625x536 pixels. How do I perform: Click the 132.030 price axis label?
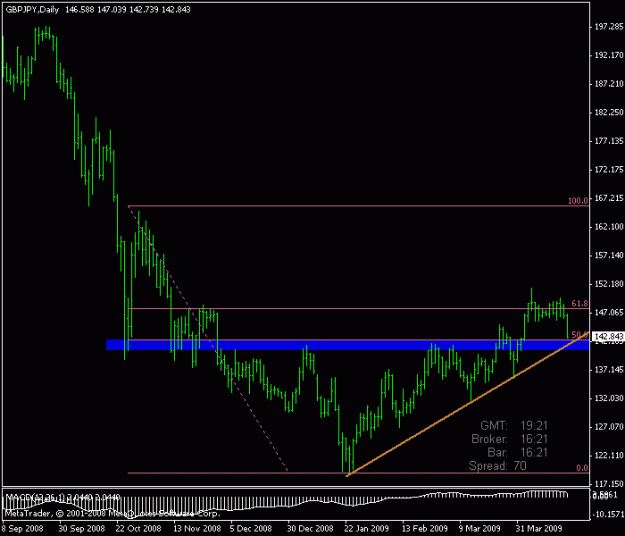609,399
